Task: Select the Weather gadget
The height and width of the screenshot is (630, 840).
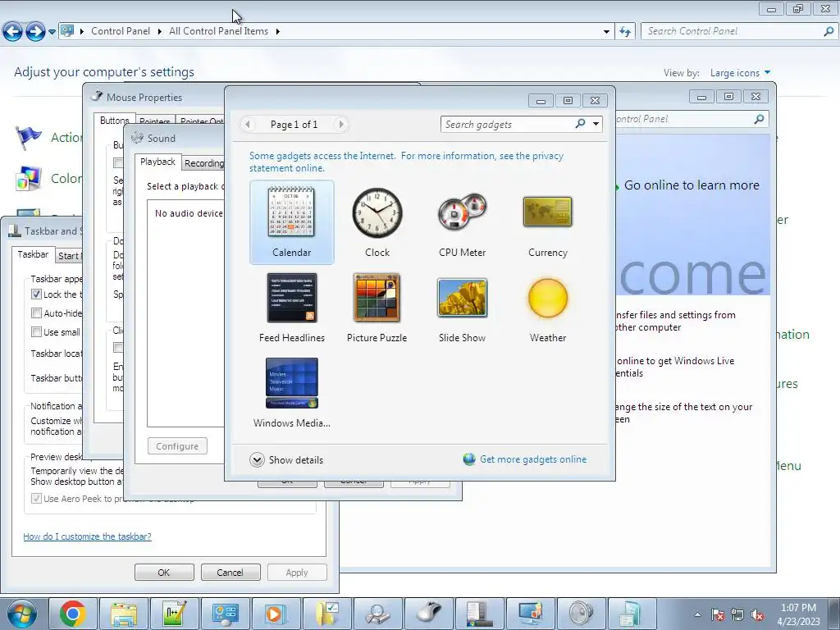Action: [x=547, y=308]
